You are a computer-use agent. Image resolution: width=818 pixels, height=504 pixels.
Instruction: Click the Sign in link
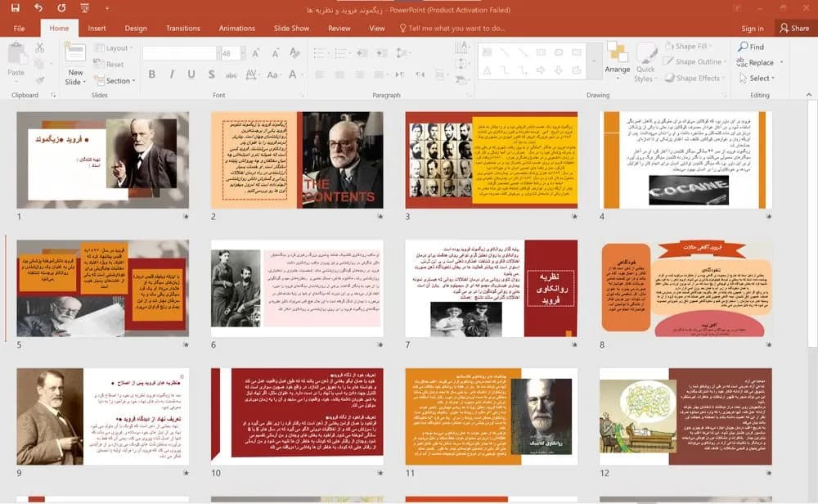pos(753,28)
